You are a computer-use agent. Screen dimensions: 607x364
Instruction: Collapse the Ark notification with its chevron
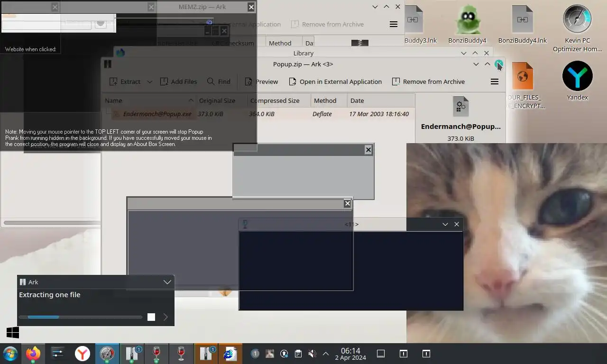[167, 282]
